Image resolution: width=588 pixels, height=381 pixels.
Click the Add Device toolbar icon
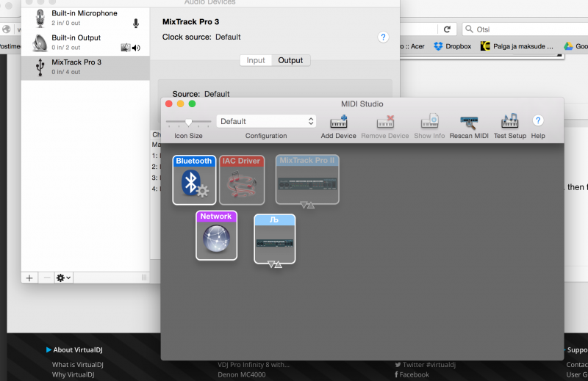(x=338, y=122)
